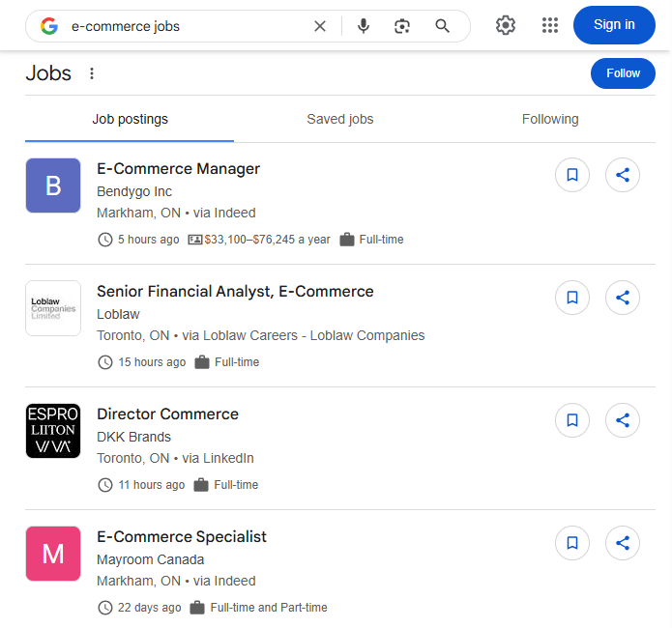Viewport: 672px width, 628px height.
Task: Clear the search query with X icon
Action: 320,26
